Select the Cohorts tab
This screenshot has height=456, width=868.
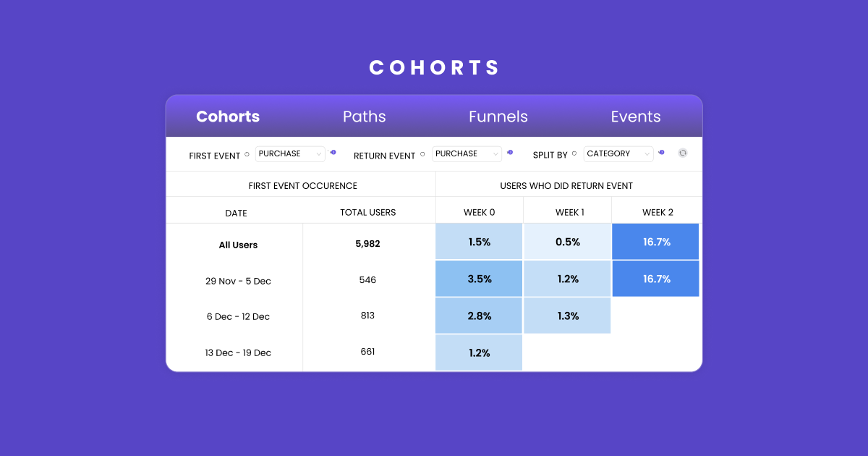(227, 116)
